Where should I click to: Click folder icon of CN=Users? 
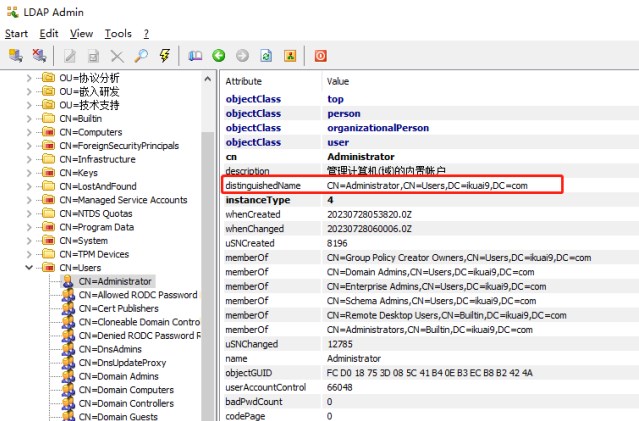click(x=48, y=268)
